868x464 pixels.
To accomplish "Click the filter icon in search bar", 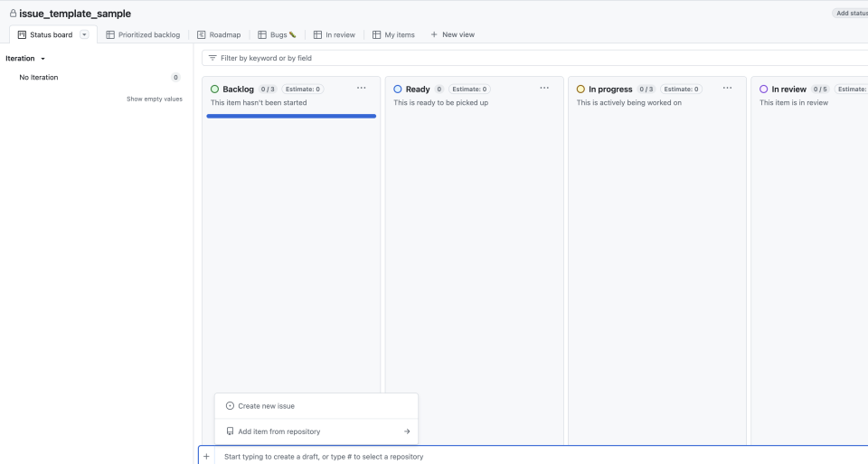I will coord(212,58).
